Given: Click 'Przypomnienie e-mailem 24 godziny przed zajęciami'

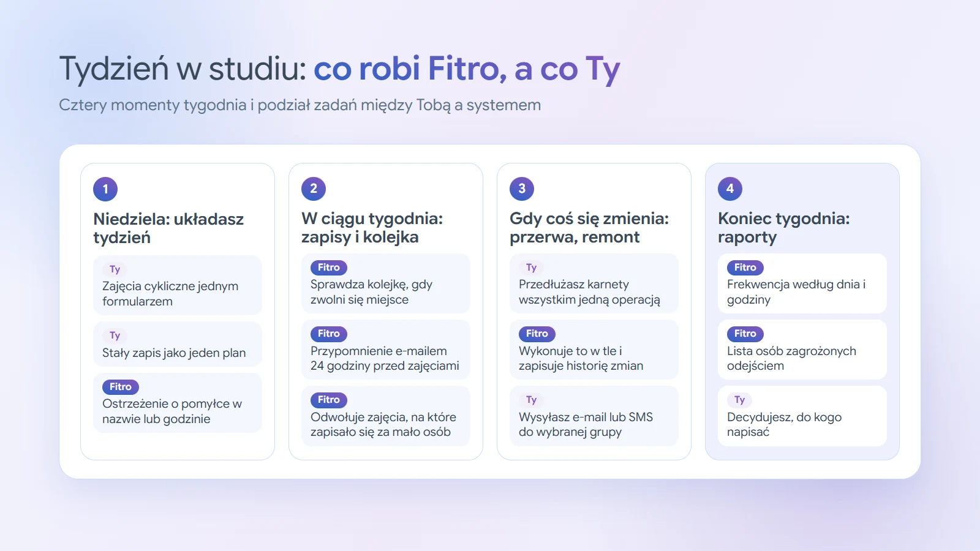Looking at the screenshot, I should [385, 358].
